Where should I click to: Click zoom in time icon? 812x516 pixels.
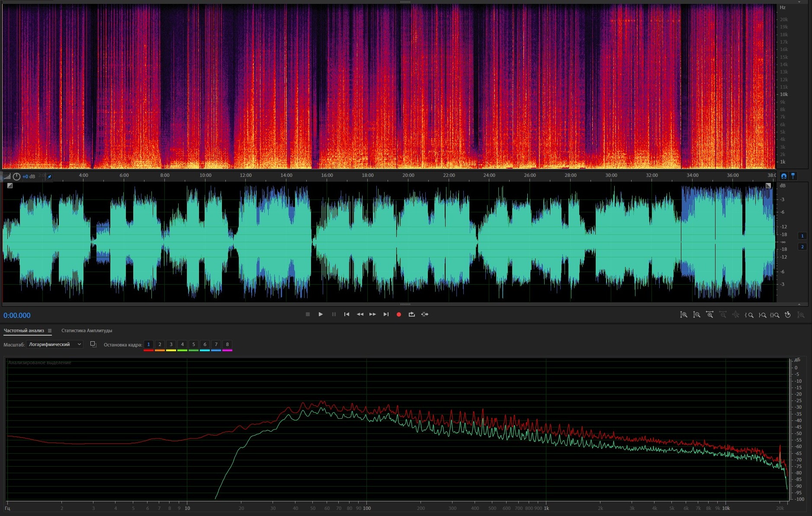coord(709,315)
